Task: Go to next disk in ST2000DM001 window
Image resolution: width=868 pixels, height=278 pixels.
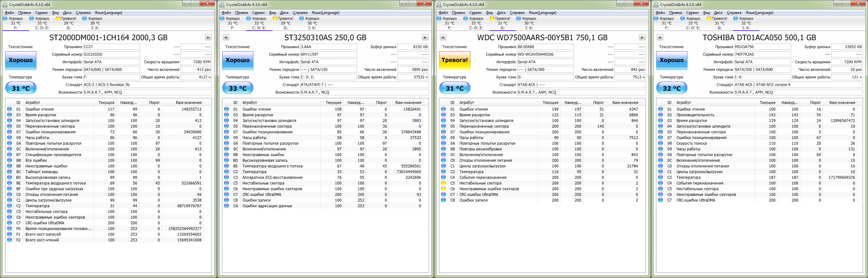Action: click(208, 38)
